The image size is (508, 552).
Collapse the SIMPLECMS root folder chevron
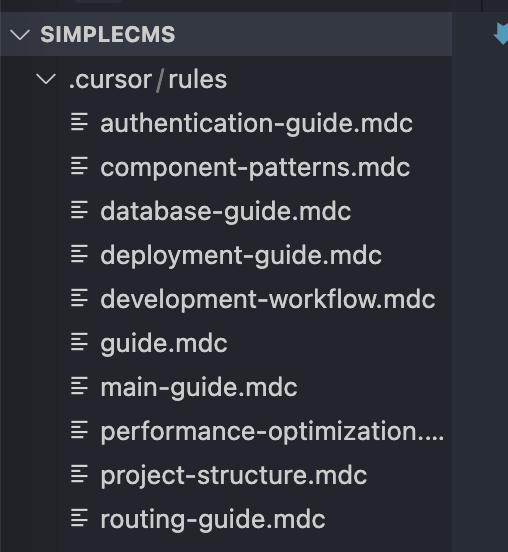click(x=20, y=34)
